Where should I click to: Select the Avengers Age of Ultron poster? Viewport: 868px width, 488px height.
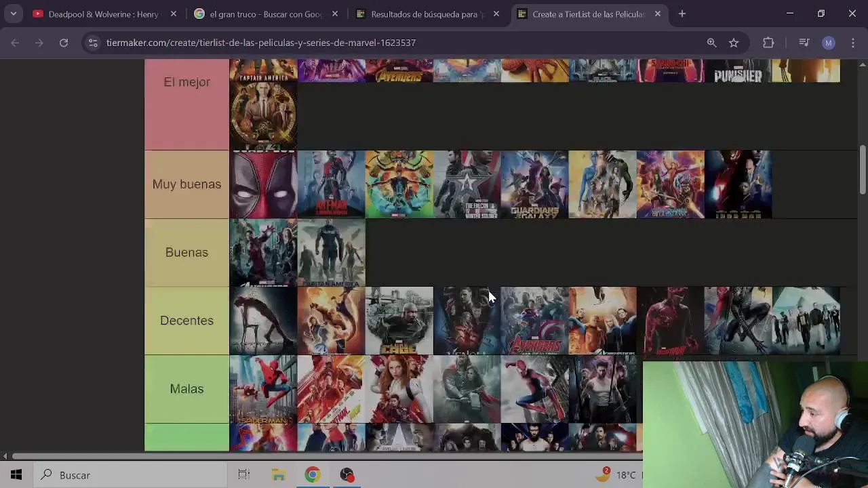click(534, 321)
